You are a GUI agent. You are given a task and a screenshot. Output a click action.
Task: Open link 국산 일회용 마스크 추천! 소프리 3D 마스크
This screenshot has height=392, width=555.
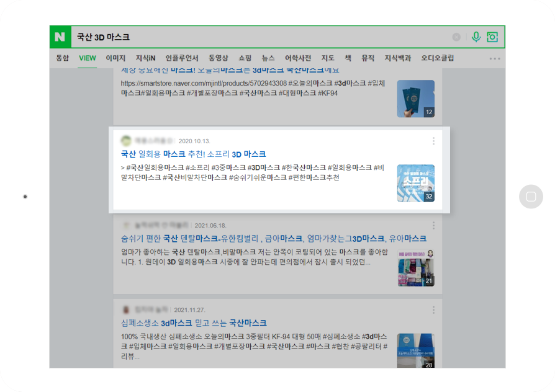tap(193, 154)
